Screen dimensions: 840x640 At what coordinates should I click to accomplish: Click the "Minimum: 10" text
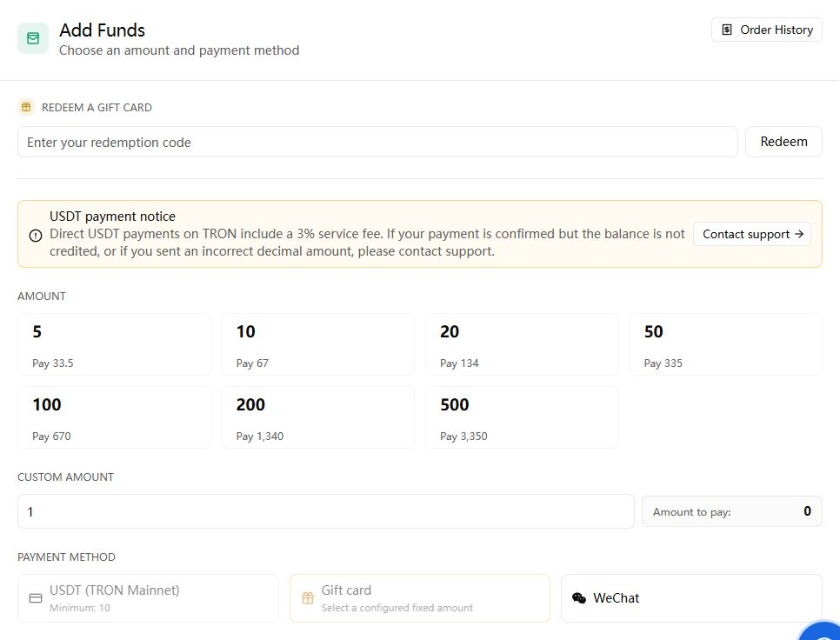coord(80,608)
